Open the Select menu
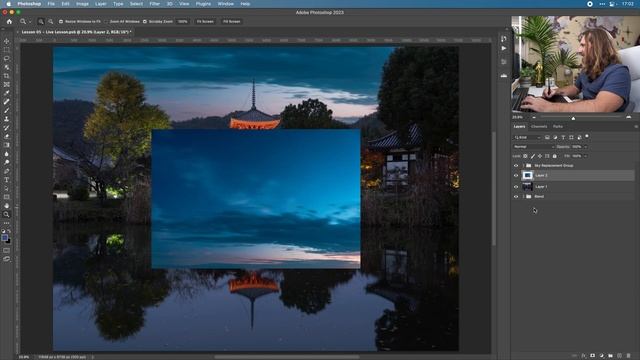 click(136, 4)
